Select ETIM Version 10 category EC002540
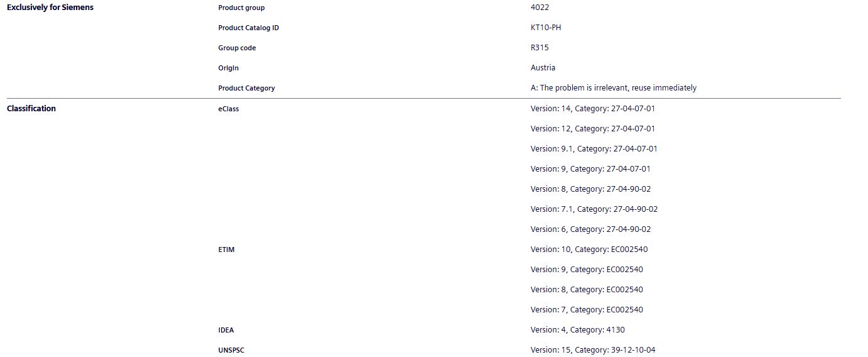The height and width of the screenshot is (357, 868). pyautogui.click(x=589, y=250)
